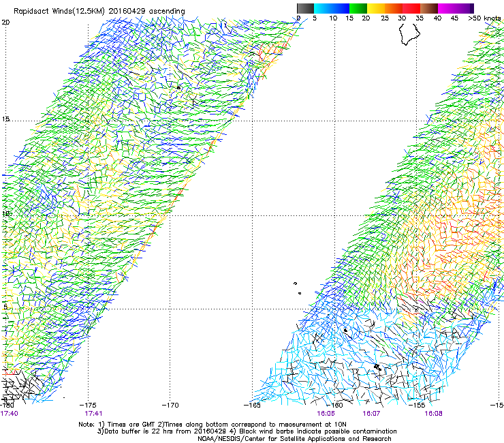
Task: Click the note line starting 'Note: 1) Times are GMT'
Action: pyautogui.click(x=212, y=425)
